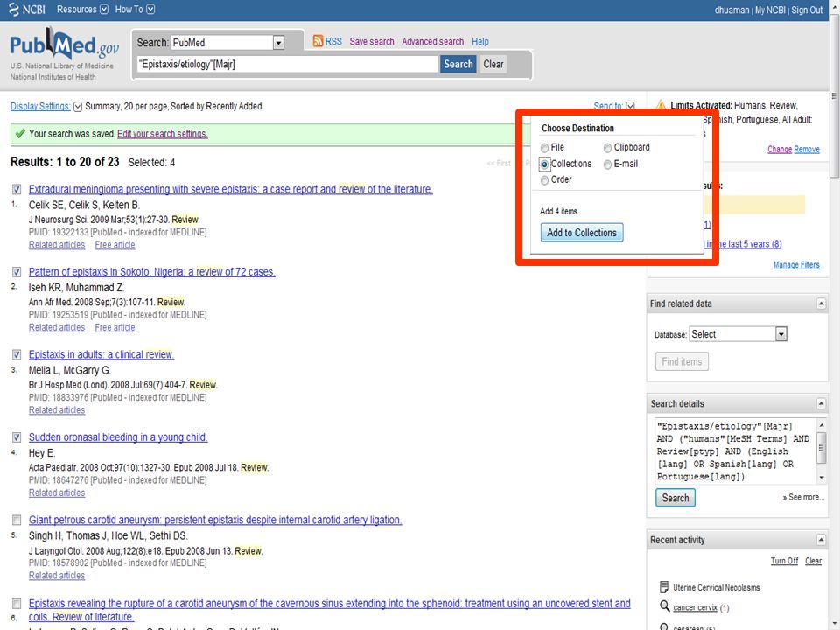The image size is (840, 630).
Task: Check the Giant petrous carotid aneurysm checkbox
Action: pyautogui.click(x=17, y=520)
